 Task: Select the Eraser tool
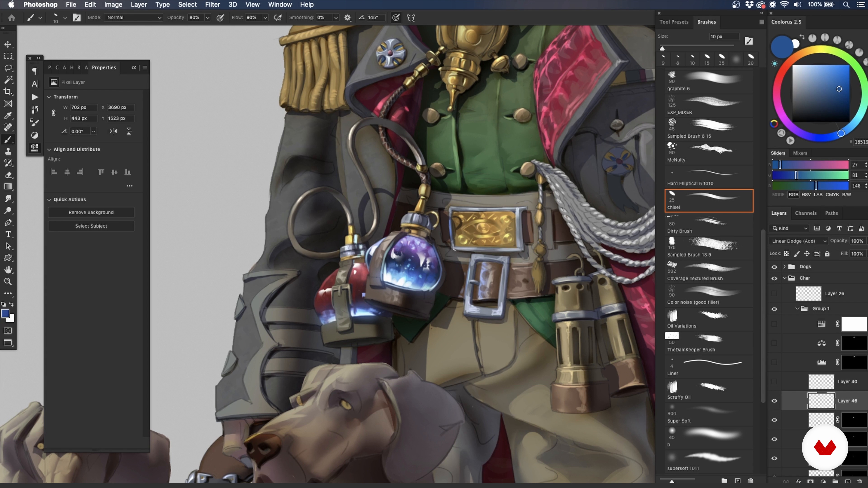[x=8, y=175]
